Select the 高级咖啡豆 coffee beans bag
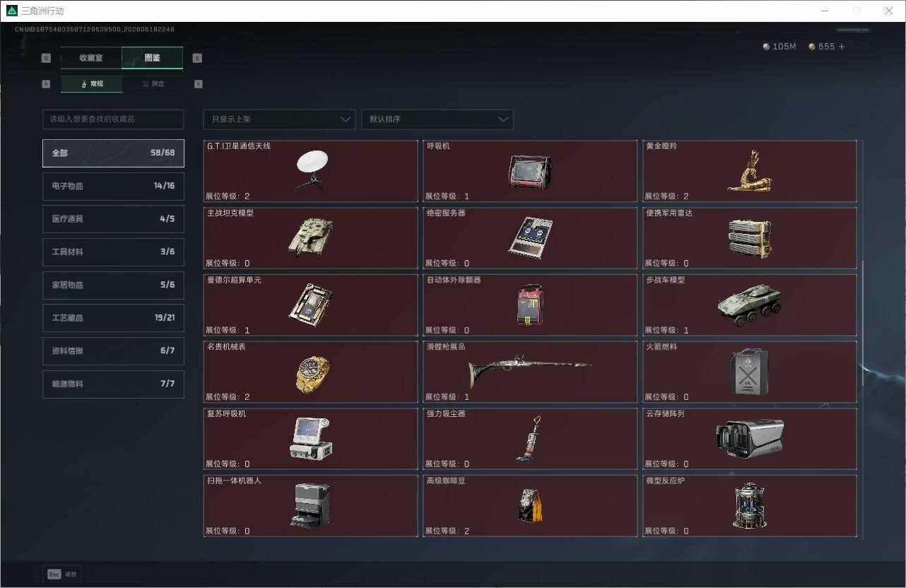 coord(530,506)
